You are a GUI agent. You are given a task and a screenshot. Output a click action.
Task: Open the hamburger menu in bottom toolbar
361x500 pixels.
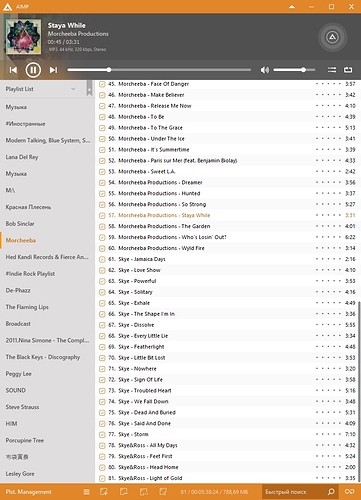pos(87,492)
